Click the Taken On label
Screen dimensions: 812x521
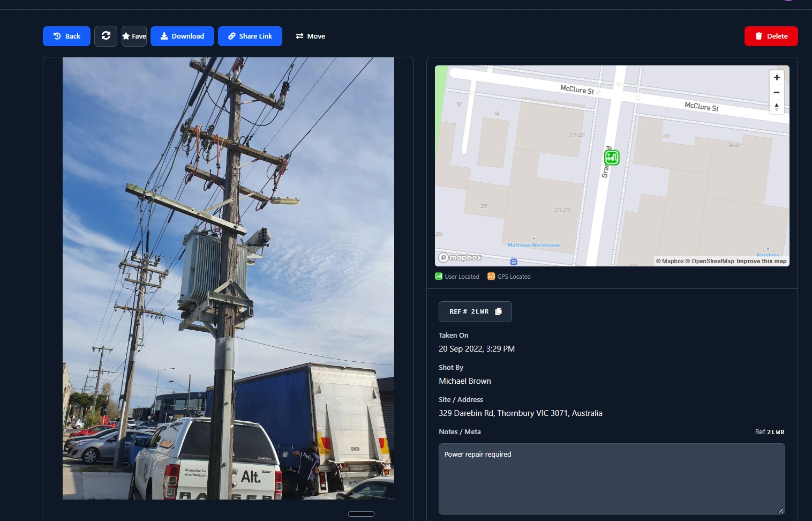coord(454,336)
